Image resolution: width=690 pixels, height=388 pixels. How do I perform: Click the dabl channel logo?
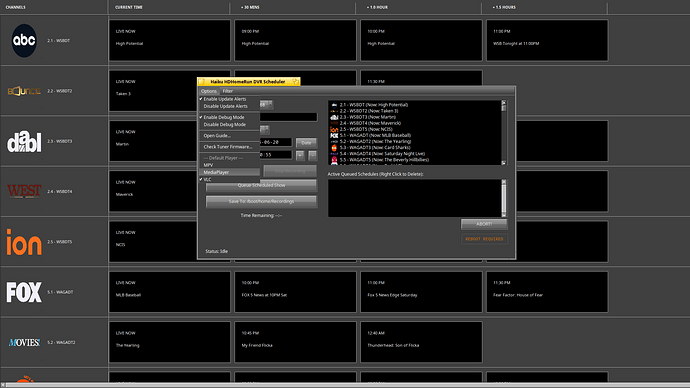tap(24, 141)
